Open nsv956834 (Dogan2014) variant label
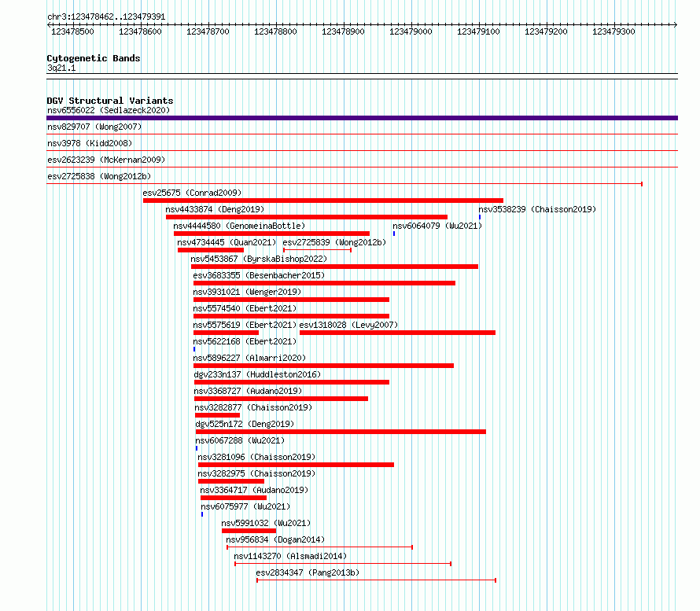The width and height of the screenshot is (700, 611). tap(275, 539)
